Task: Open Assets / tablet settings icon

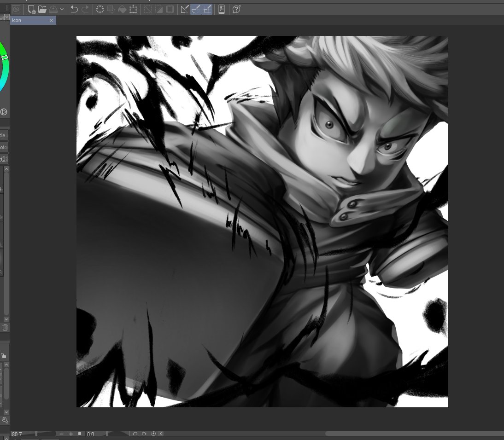Action: click(x=222, y=9)
